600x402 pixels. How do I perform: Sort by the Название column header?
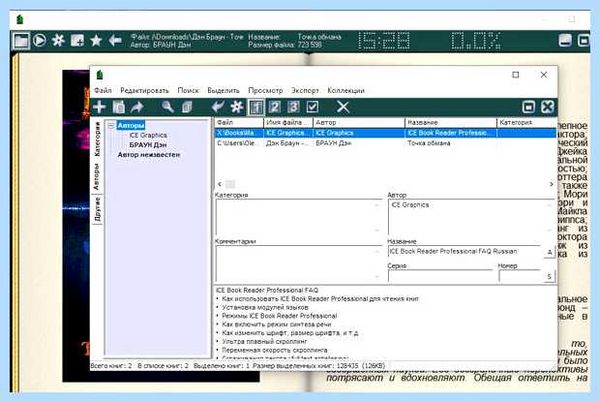pyautogui.click(x=451, y=122)
